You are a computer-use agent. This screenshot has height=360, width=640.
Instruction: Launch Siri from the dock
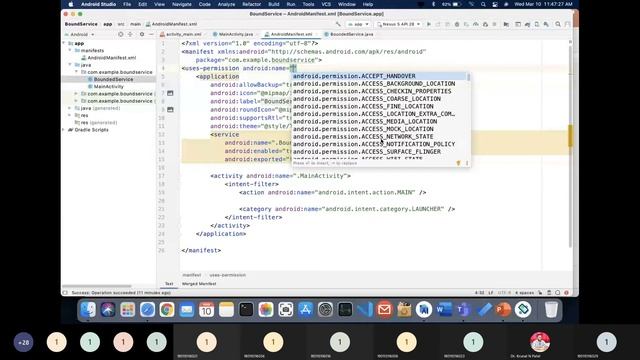pyautogui.click(x=108, y=310)
